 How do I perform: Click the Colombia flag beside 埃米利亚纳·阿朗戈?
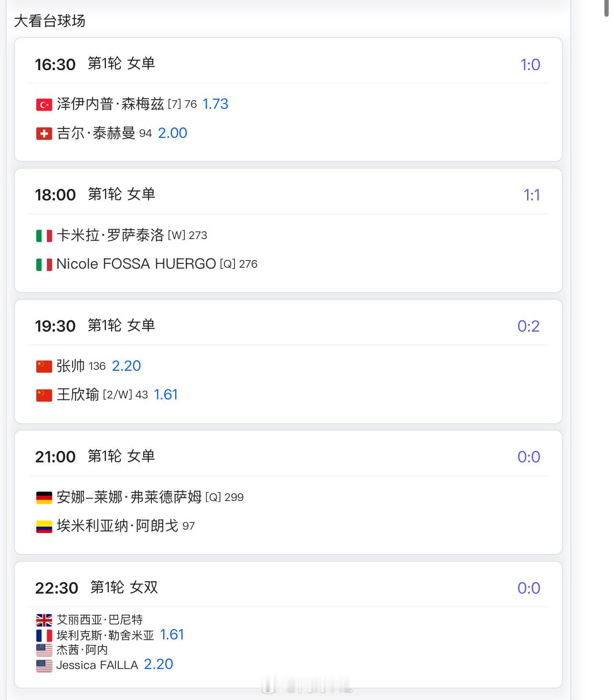pyautogui.click(x=44, y=526)
